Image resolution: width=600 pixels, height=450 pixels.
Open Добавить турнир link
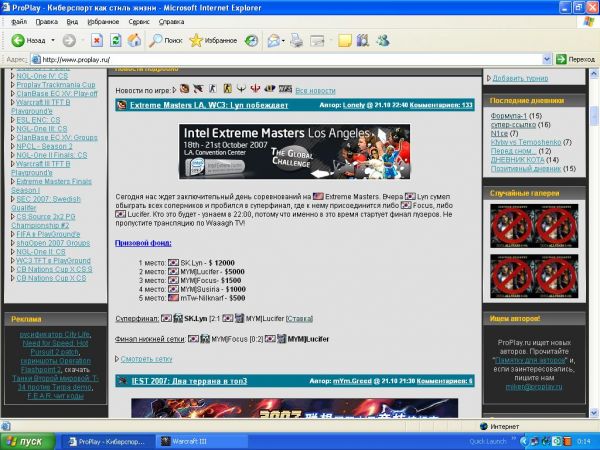520,78
